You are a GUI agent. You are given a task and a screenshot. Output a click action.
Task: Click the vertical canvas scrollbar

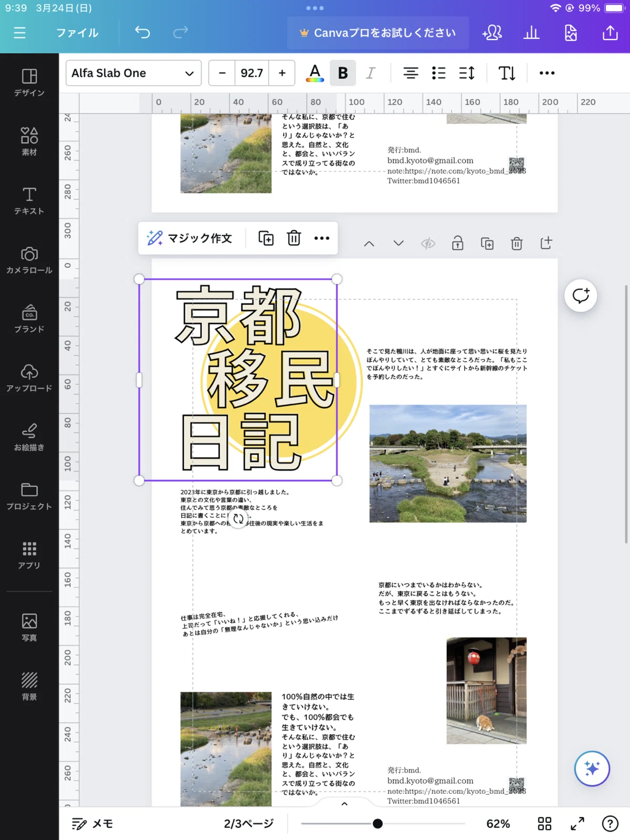(626, 415)
